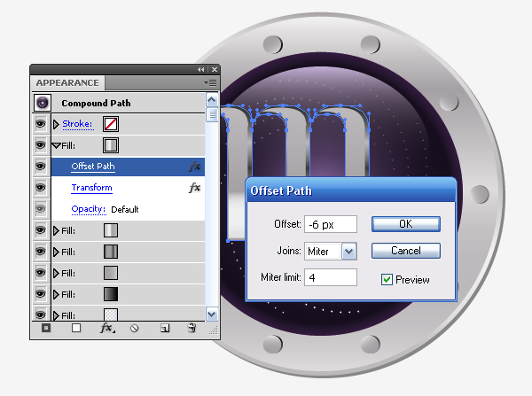This screenshot has width=532, height=396.
Task: Open the Transform effect link
Action: 91,188
